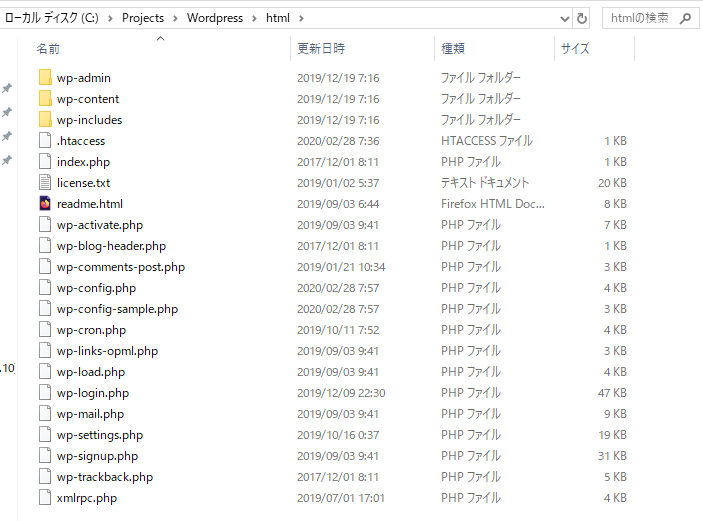This screenshot has width=703, height=521.
Task: Click the wp-load.php file icon
Action: coord(45,372)
